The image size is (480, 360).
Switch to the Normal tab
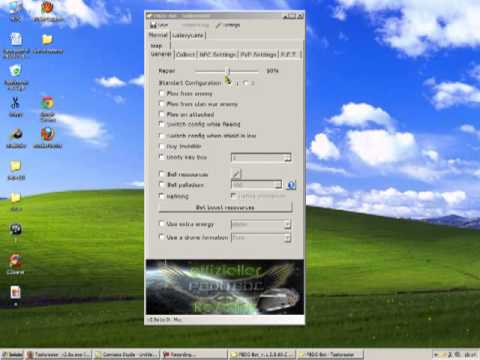click(x=158, y=35)
